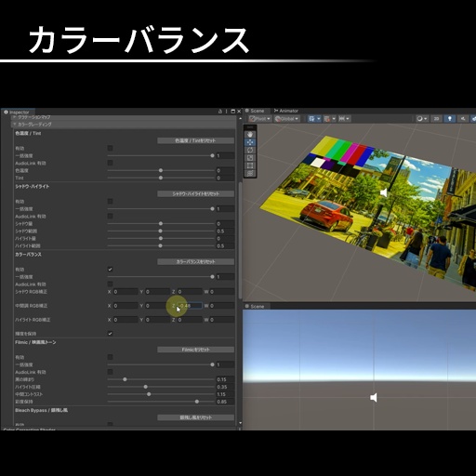This screenshot has width=476, height=476.
Task: Open draw mode dropdown arrow beside sphere
Action: 426,119
